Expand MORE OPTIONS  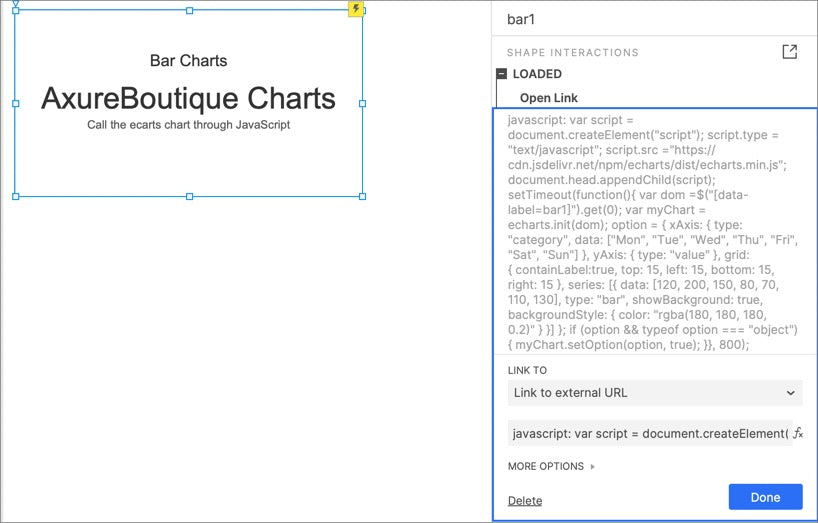(x=551, y=466)
